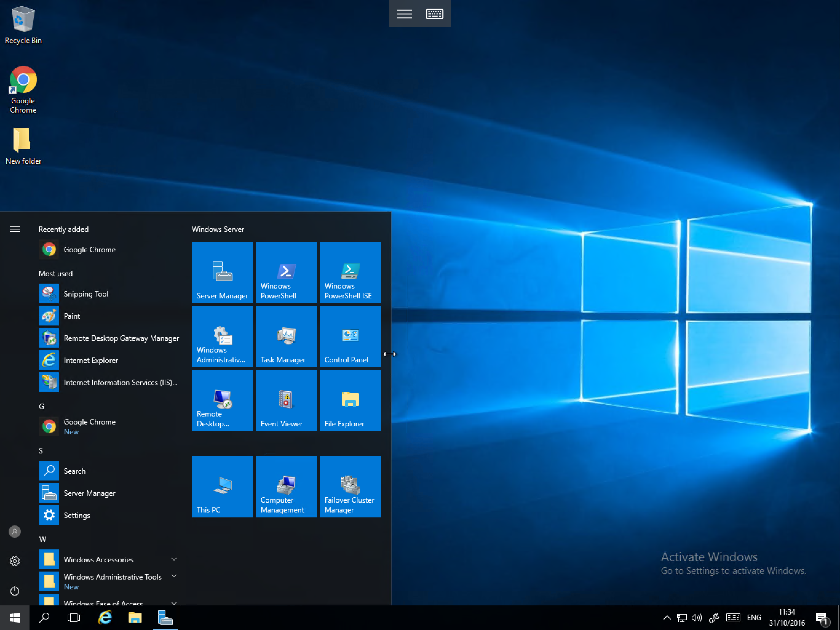Jump to letter W section header
Screen dimensions: 840x630
click(42, 539)
